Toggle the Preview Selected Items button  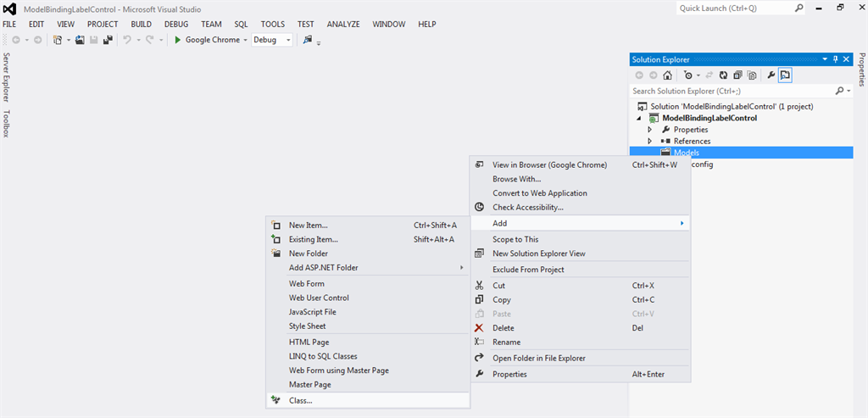pyautogui.click(x=785, y=75)
